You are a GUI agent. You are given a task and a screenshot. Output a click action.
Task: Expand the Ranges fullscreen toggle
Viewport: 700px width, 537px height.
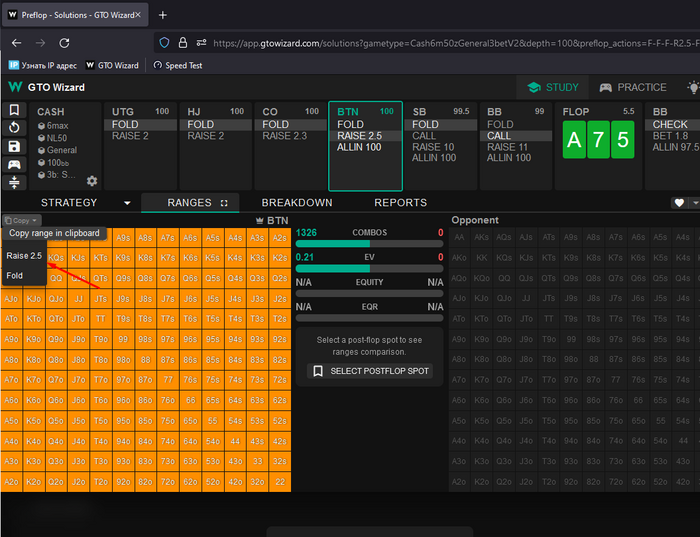click(225, 203)
